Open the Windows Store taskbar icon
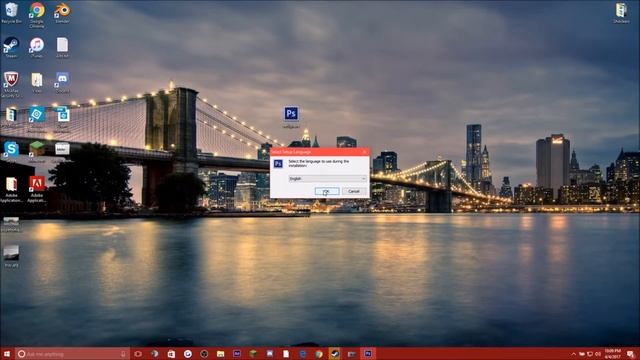Screen dimensions: 640x360 pyautogui.click(x=171, y=354)
